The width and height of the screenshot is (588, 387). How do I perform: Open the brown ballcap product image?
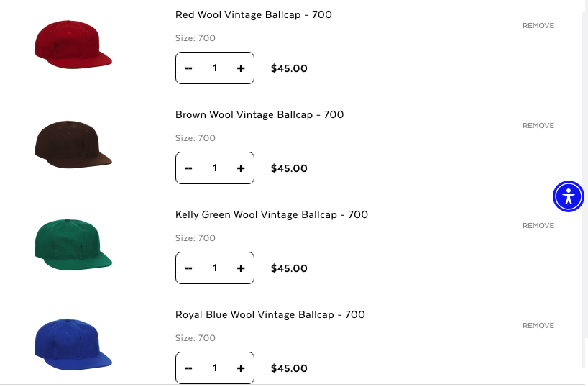coord(73,145)
